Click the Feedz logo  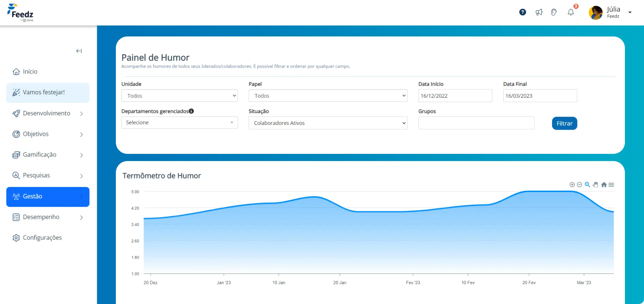(20, 13)
